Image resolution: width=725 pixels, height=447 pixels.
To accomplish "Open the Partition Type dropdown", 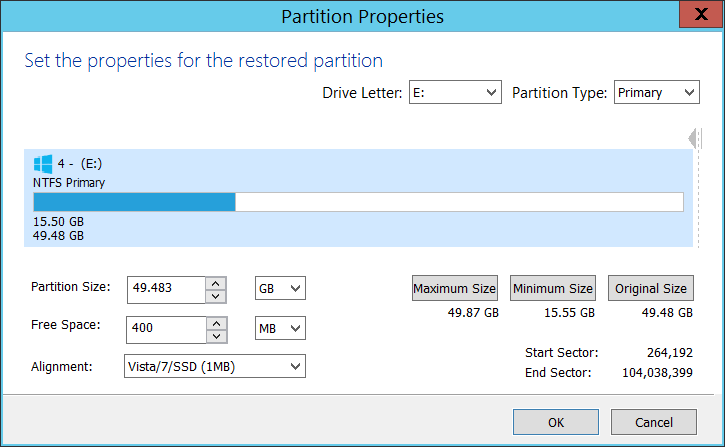I will click(x=657, y=92).
